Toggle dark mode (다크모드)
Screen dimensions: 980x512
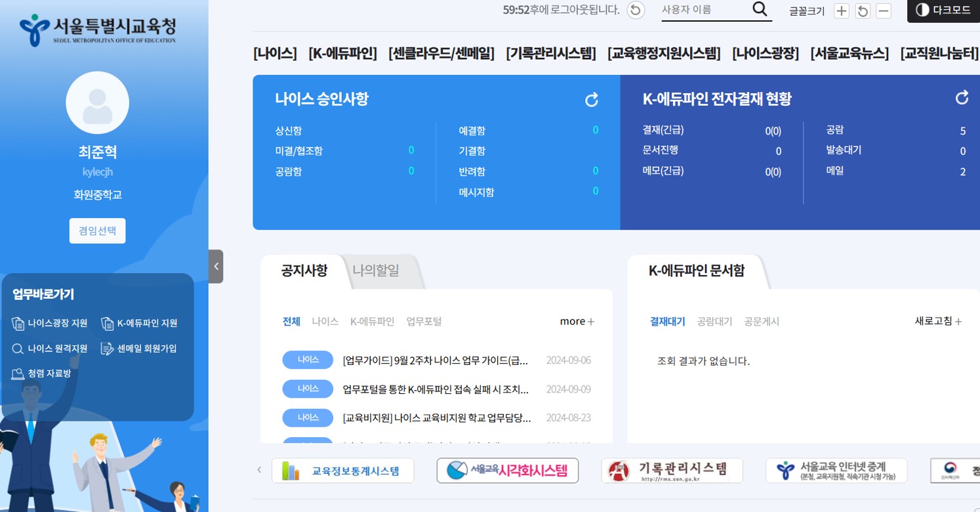click(x=943, y=11)
